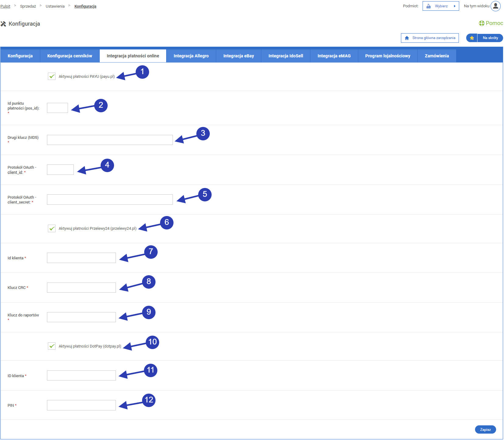
Task: Click the Konfiguracja tools icon in header
Action: (3, 24)
